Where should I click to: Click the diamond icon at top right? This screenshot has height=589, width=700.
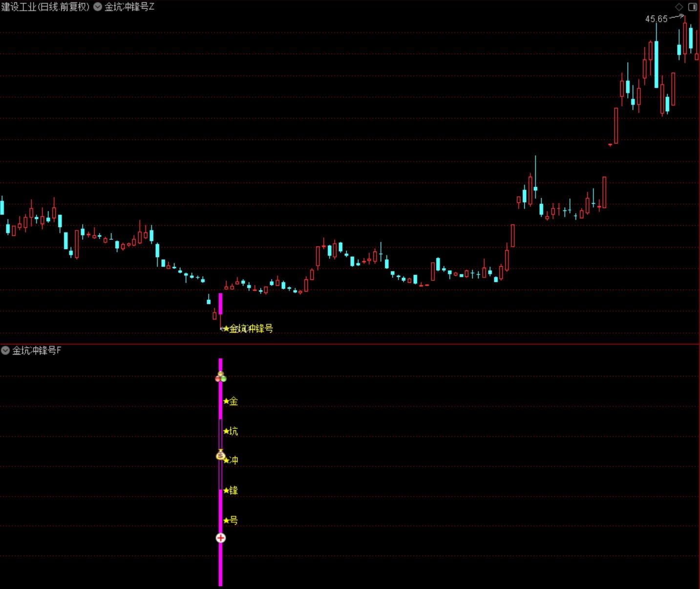(x=679, y=7)
